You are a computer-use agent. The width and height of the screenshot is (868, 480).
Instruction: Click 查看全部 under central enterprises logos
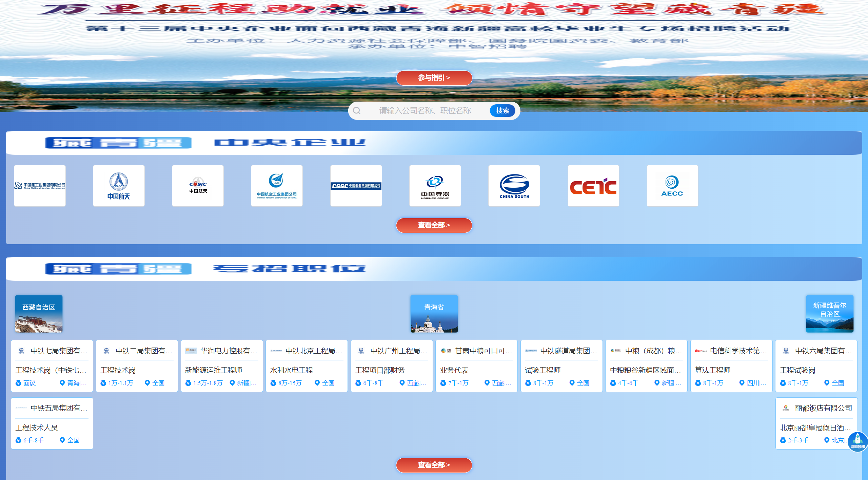coord(434,225)
